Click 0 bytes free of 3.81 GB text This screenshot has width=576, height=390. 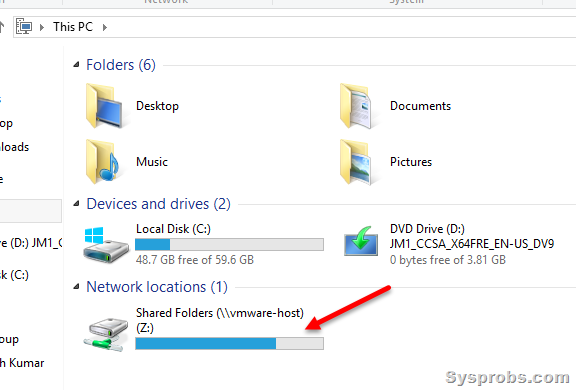coord(447,260)
